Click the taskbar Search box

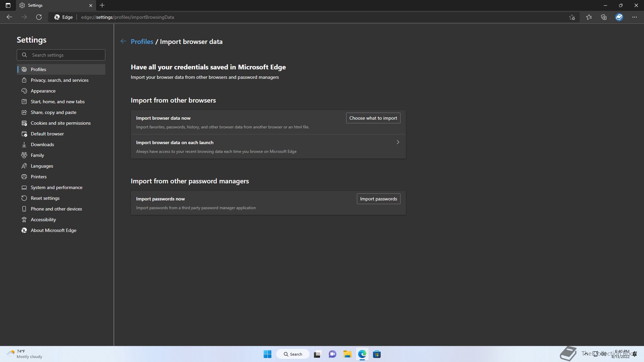pos(292,354)
